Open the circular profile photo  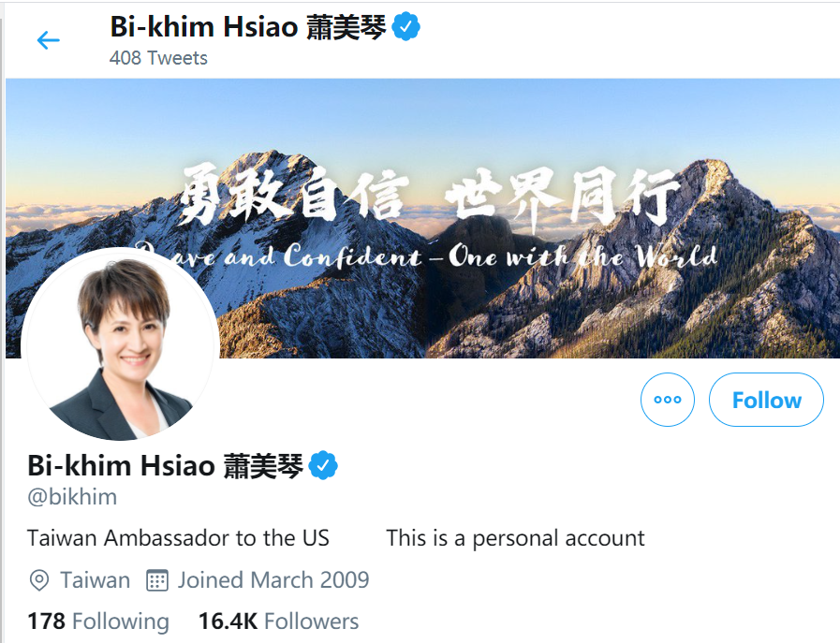coord(121,345)
